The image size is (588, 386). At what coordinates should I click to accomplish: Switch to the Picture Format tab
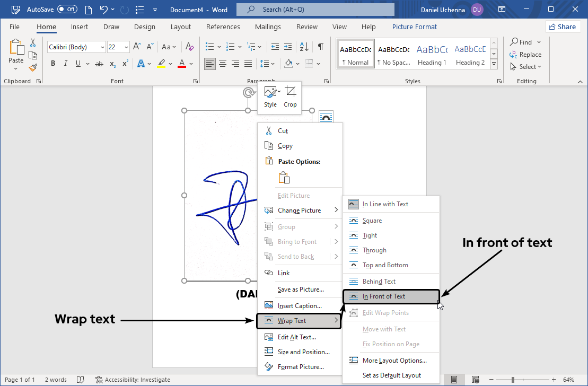[414, 27]
